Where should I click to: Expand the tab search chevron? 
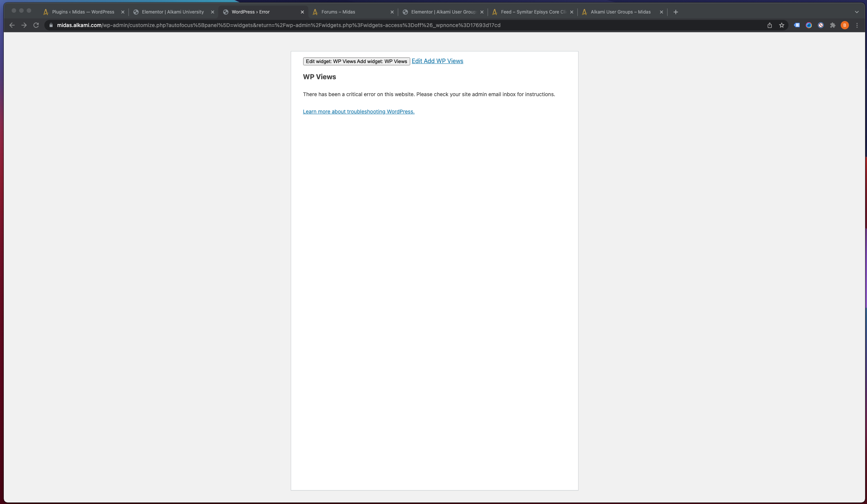(857, 12)
